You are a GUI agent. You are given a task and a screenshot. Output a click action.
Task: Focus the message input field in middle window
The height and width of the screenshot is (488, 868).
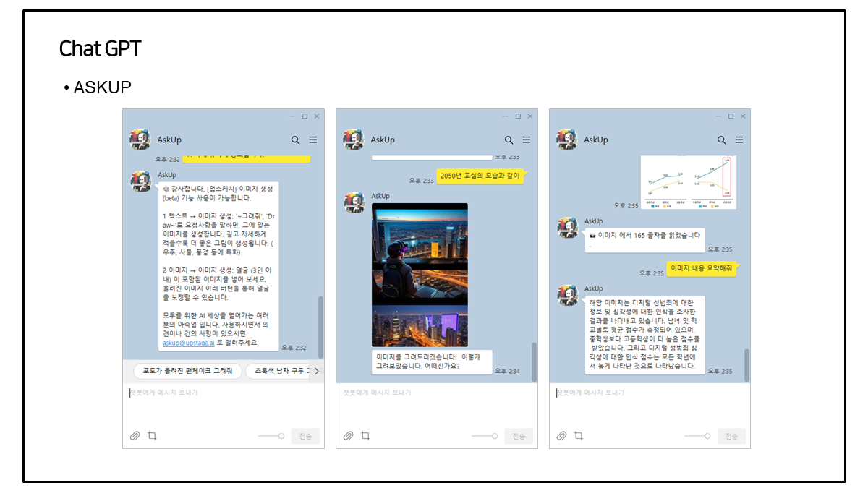(437, 403)
